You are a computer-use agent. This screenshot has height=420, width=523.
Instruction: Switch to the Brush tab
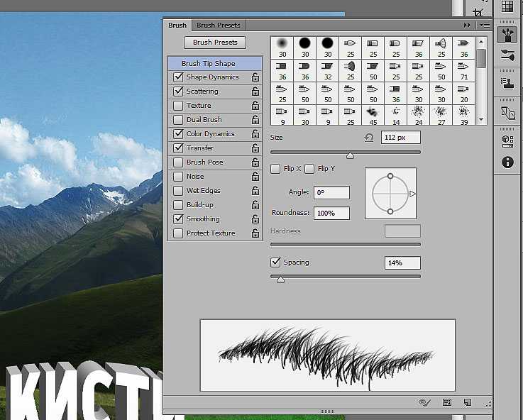tap(177, 26)
